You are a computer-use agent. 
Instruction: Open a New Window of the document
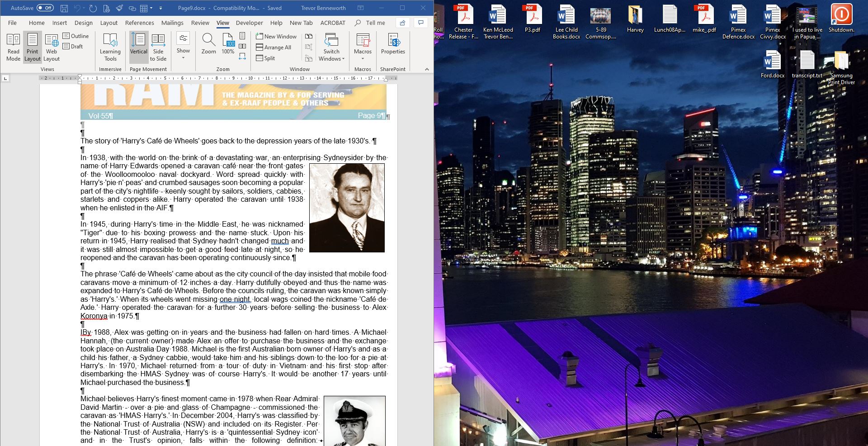coord(276,36)
